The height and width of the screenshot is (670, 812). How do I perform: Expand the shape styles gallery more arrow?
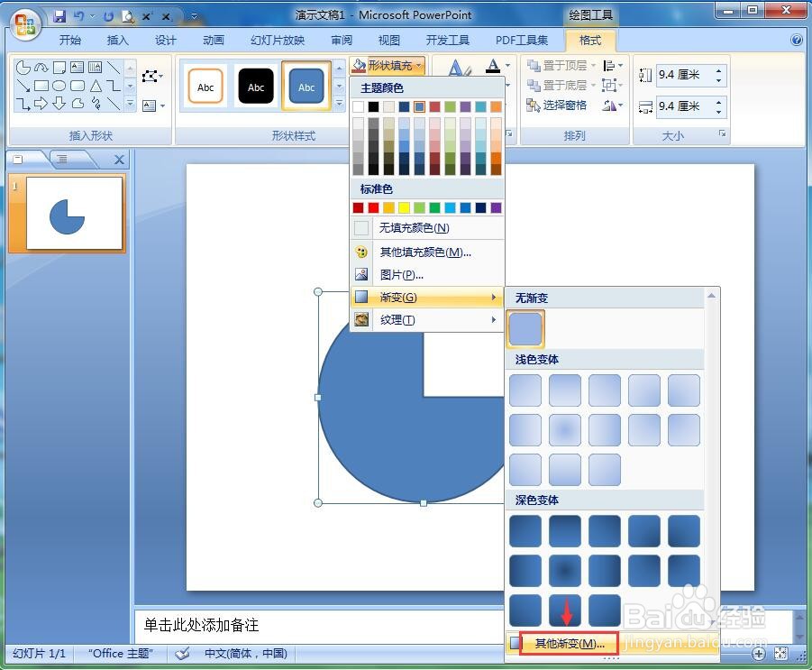pyautogui.click(x=339, y=104)
